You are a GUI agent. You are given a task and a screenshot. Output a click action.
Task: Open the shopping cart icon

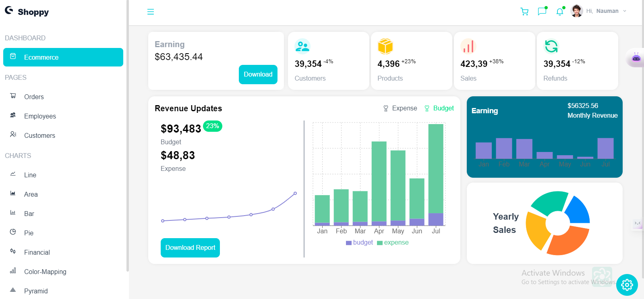coord(524,12)
